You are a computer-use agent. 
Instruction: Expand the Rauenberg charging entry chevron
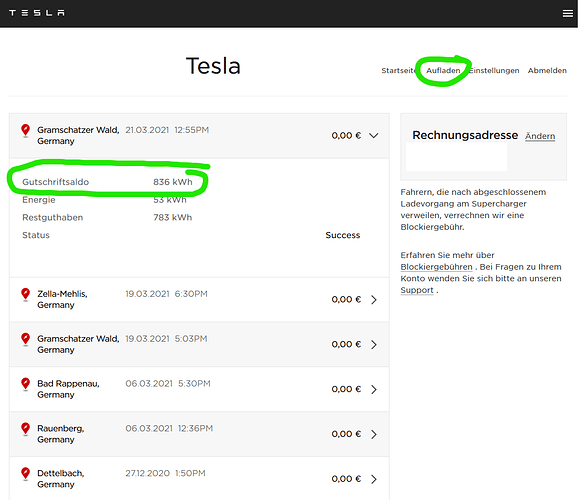(374, 434)
